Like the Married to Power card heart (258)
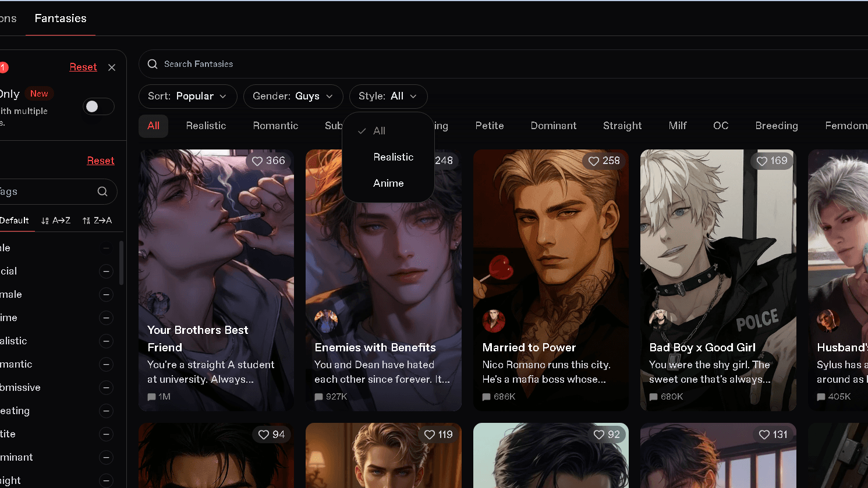This screenshot has width=868, height=488. click(594, 161)
